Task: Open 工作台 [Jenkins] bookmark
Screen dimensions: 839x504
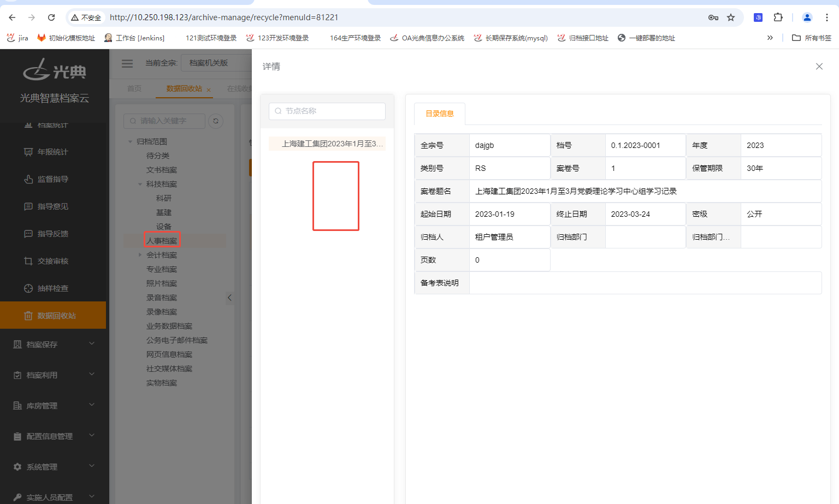Action: (x=134, y=38)
